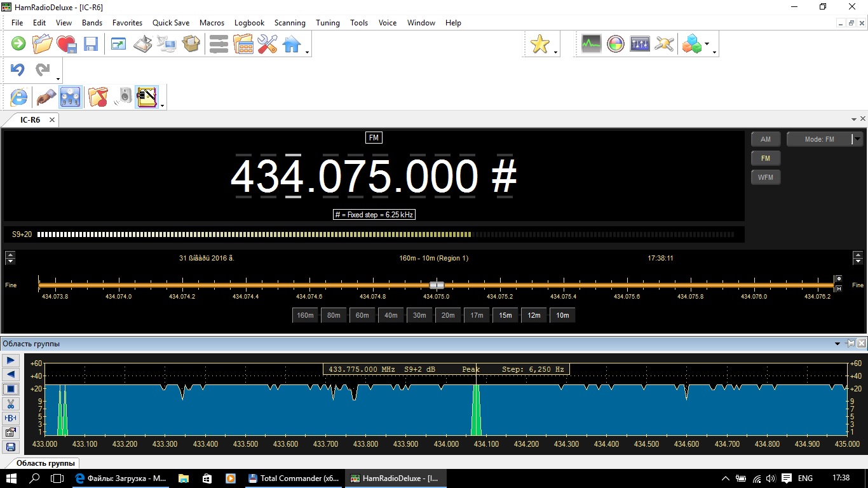
Task: Select WFM mode button
Action: [x=766, y=177]
